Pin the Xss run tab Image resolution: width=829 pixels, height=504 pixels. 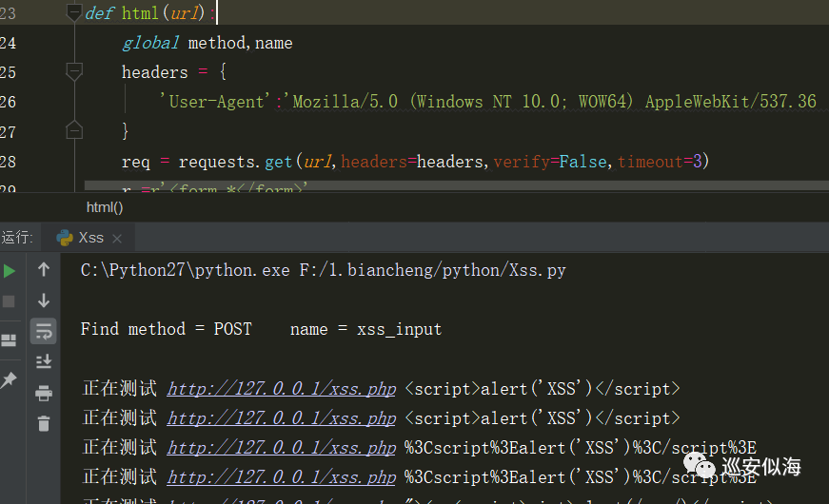click(9, 379)
